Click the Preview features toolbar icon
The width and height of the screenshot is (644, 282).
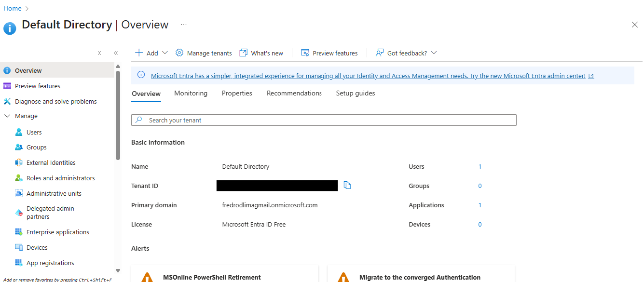click(305, 53)
